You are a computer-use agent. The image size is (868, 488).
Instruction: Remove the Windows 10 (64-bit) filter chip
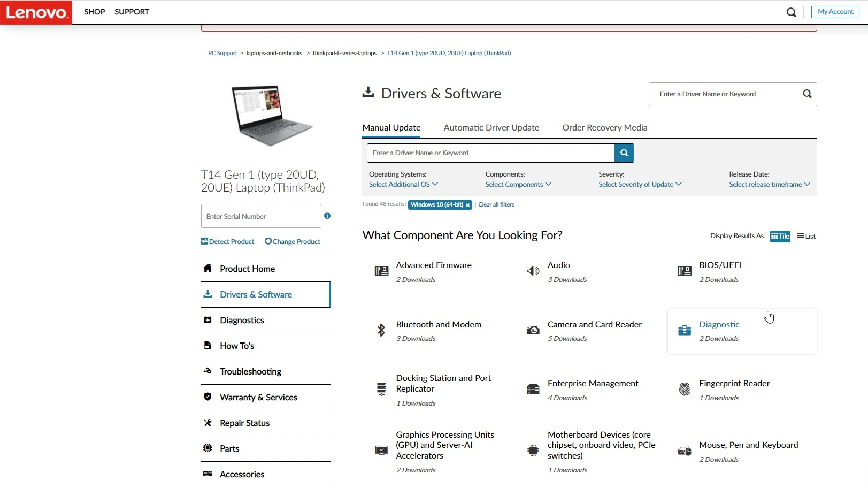(467, 205)
